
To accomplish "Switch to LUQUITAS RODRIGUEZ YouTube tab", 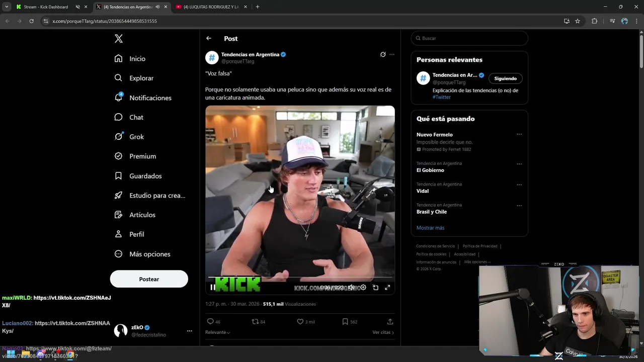I will (x=211, y=7).
